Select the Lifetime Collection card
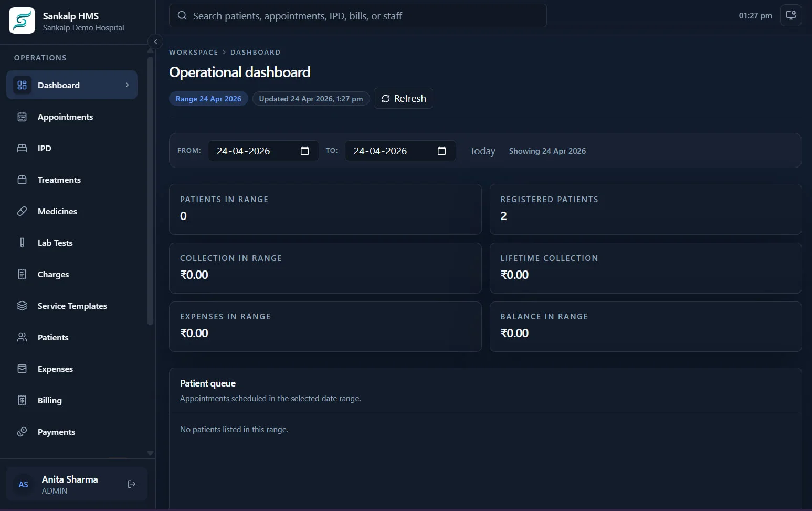The height and width of the screenshot is (511, 812). (x=646, y=268)
